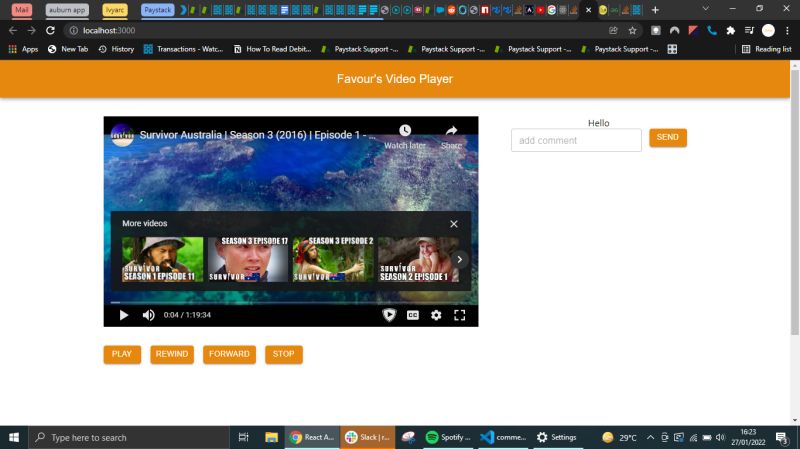Toggle closed captions on the video
The height and width of the screenshot is (449, 800).
(x=413, y=315)
